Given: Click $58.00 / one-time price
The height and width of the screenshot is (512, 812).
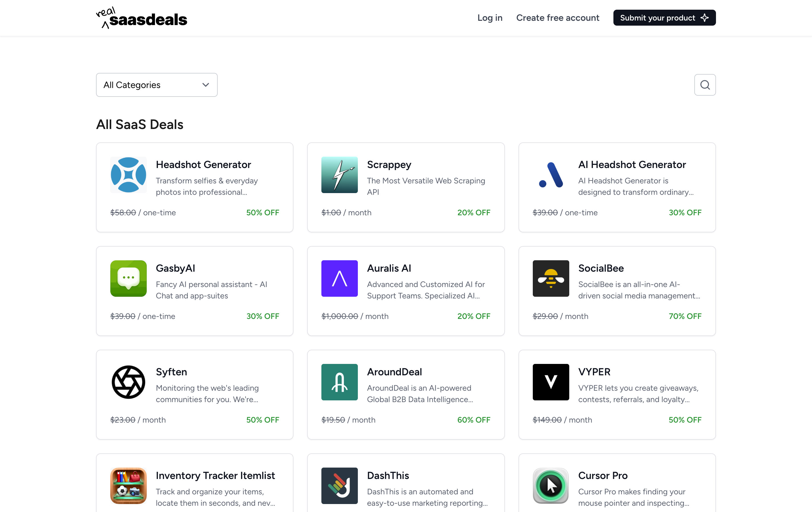Looking at the screenshot, I should tap(143, 213).
